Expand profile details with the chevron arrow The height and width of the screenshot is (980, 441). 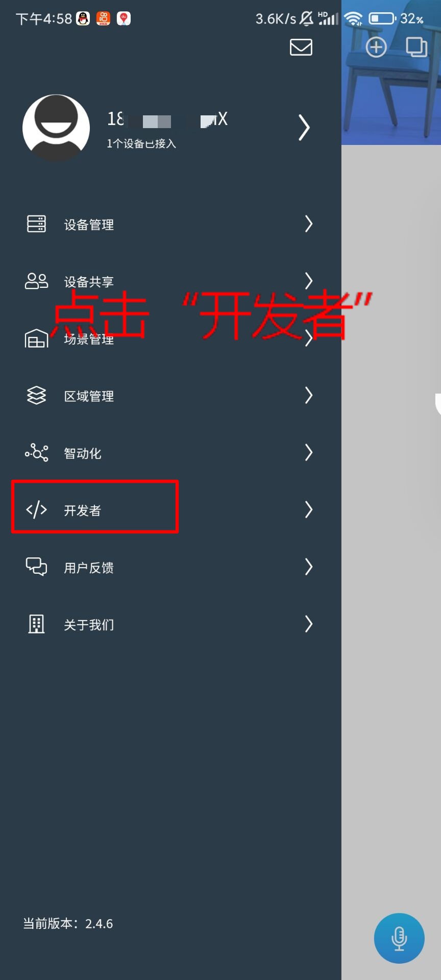pyautogui.click(x=304, y=127)
